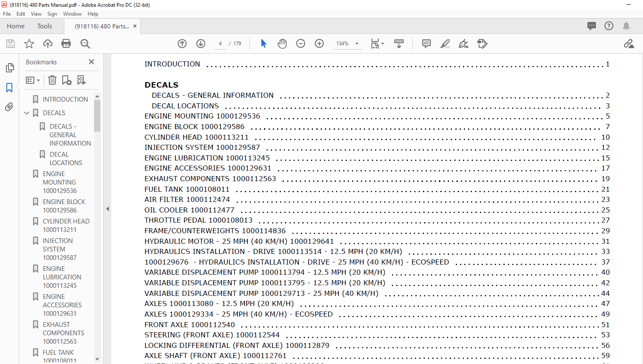Select the INTRODUCTION bookmark
Screen dimensions: 643x364
(65, 99)
